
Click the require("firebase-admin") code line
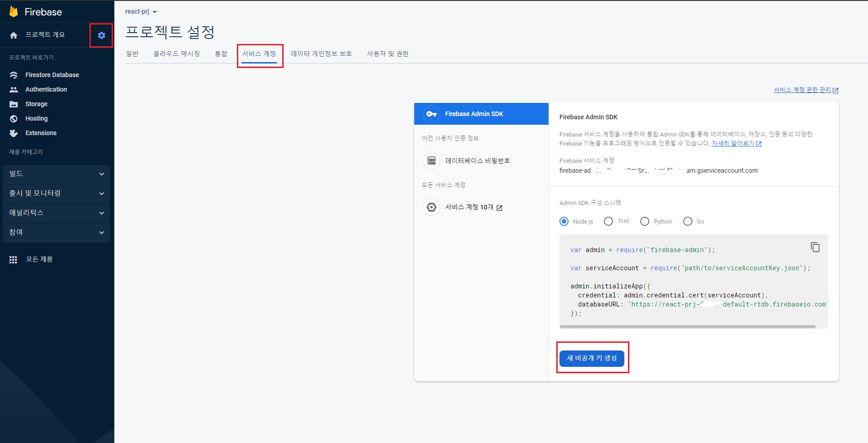coord(642,250)
